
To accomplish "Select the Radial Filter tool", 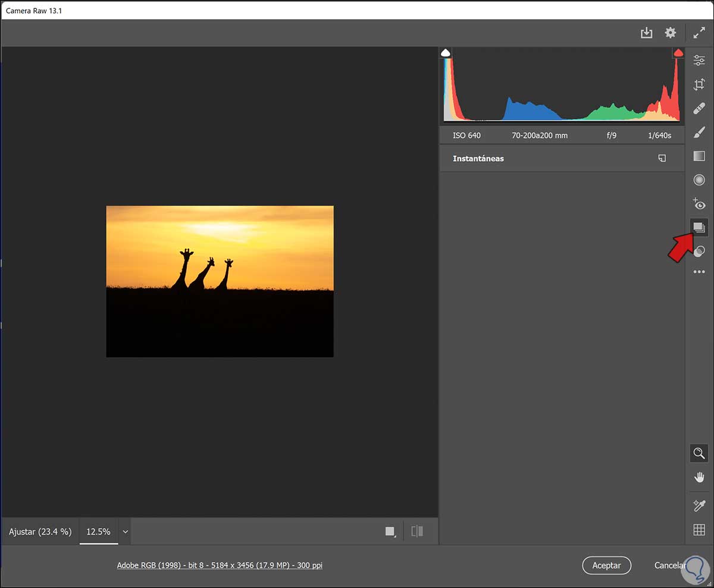I will tap(699, 180).
